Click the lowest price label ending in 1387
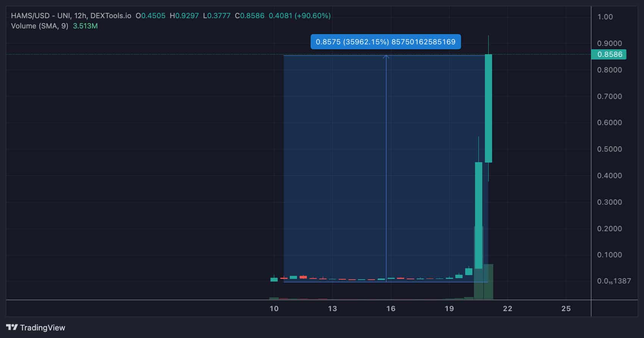The height and width of the screenshot is (338, 644). [614, 281]
